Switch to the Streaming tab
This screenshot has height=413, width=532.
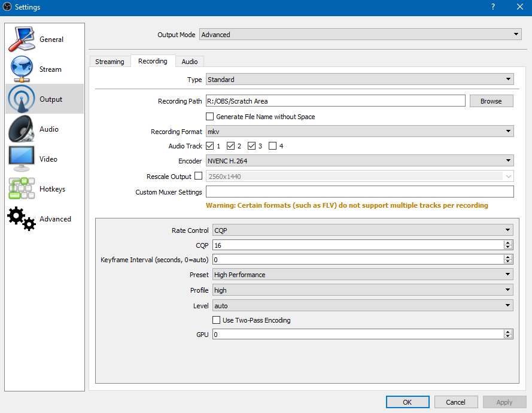point(110,62)
